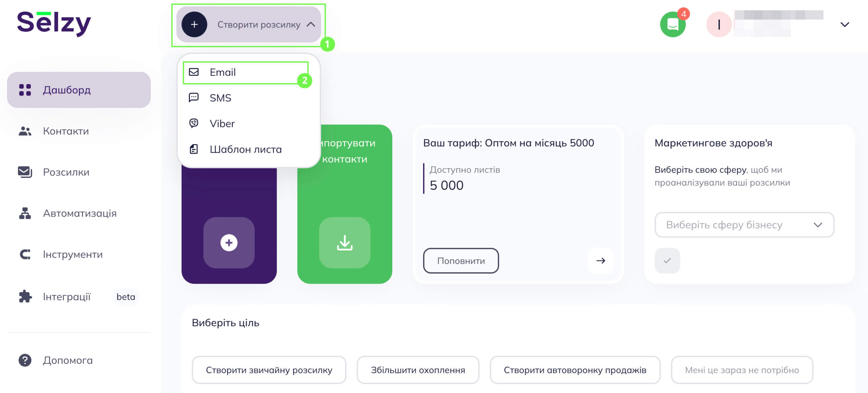
Task: Click the Допомога question mark icon
Action: point(25,360)
